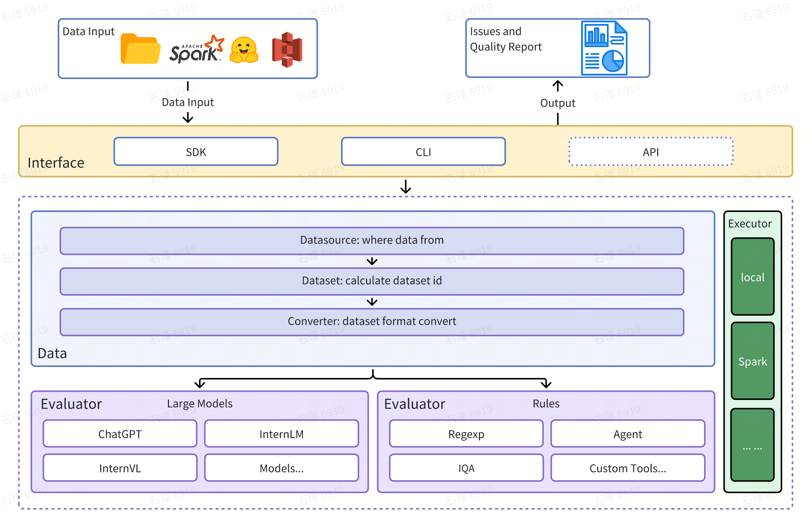Click the CLI interface box
The image size is (812, 528).
click(423, 152)
